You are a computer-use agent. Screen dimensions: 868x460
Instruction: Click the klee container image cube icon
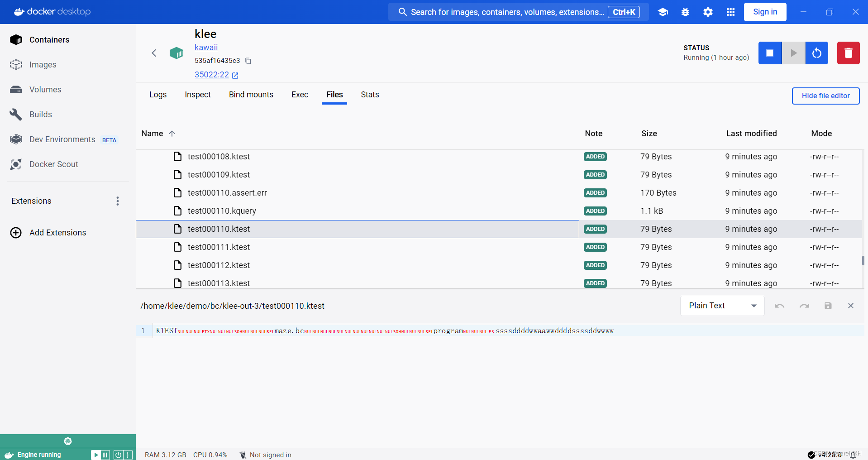[x=176, y=53]
